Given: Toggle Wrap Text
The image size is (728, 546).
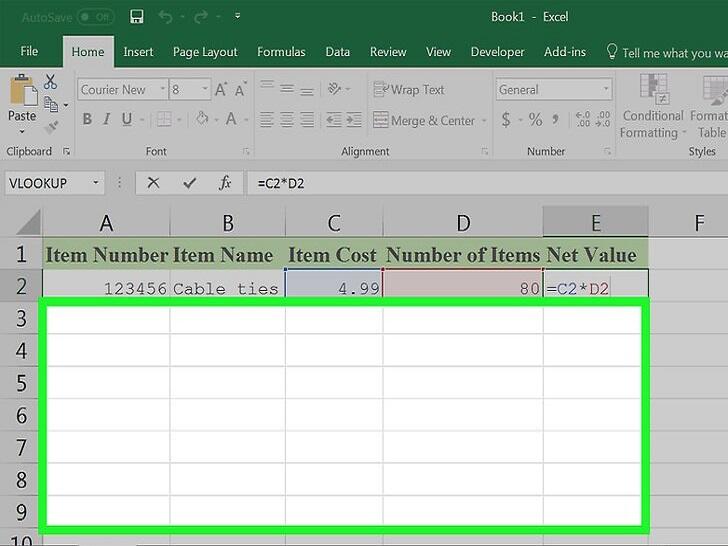Looking at the screenshot, I should pyautogui.click(x=409, y=90).
